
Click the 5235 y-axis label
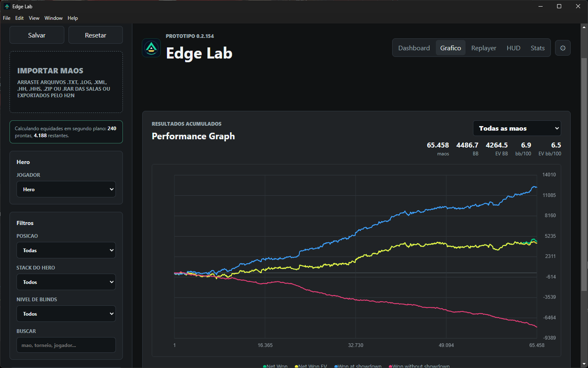point(549,236)
